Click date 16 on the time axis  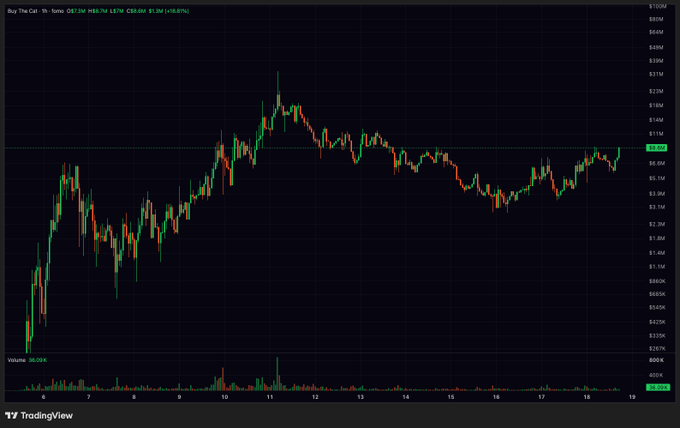pos(496,397)
